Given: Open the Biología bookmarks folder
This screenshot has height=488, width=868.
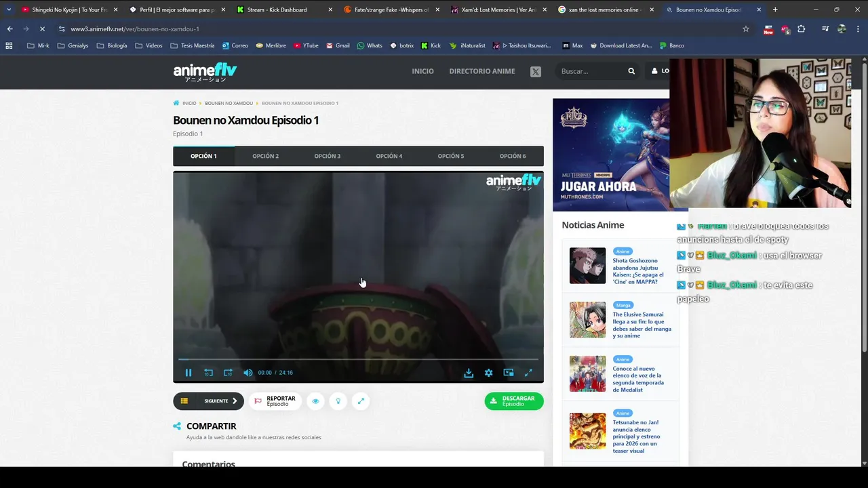Looking at the screenshot, I should 112,45.
